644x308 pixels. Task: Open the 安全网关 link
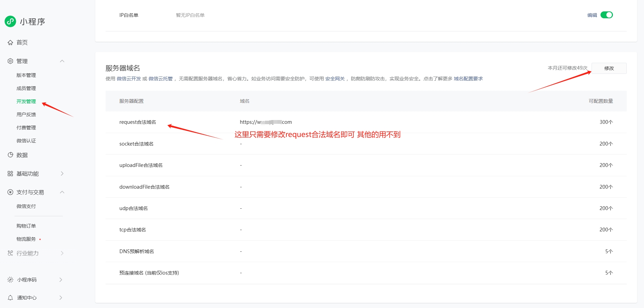tap(335, 79)
